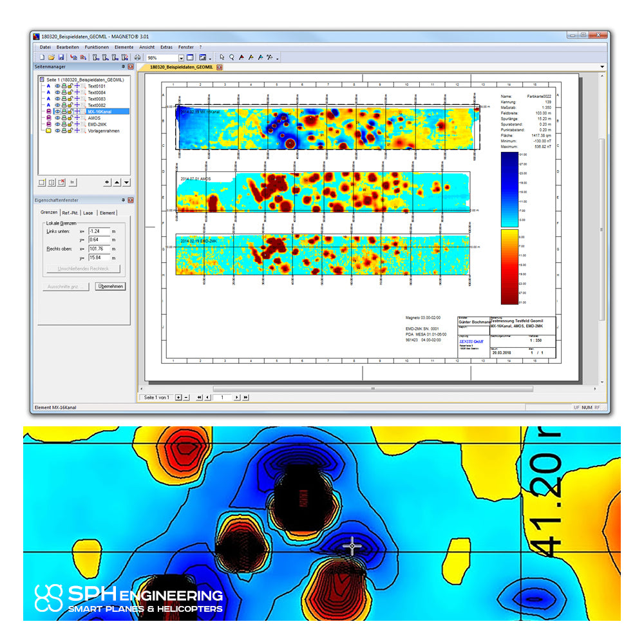
Task: Switch to the Ref.-Pkt. tab
Action: click(70, 213)
